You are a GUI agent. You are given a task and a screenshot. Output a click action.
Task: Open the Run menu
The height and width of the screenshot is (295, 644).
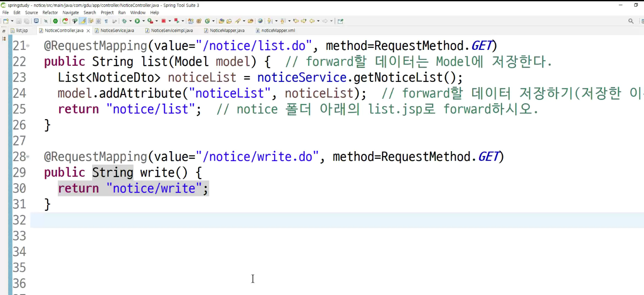(x=122, y=13)
